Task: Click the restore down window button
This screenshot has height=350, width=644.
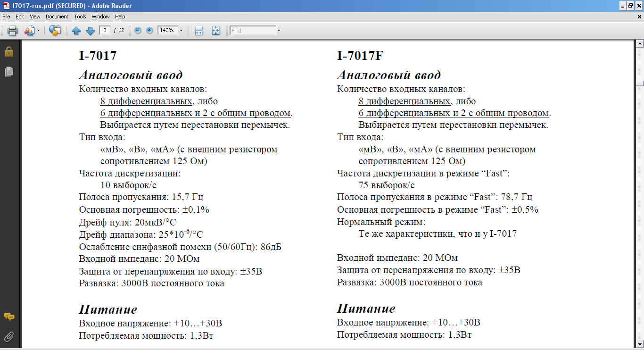Action: pyautogui.click(x=630, y=6)
